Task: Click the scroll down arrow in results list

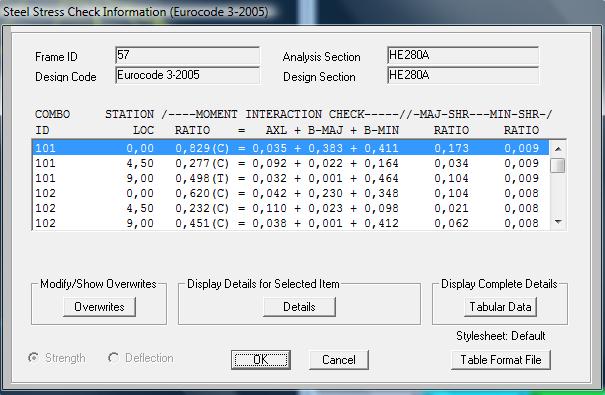Action: (x=558, y=221)
